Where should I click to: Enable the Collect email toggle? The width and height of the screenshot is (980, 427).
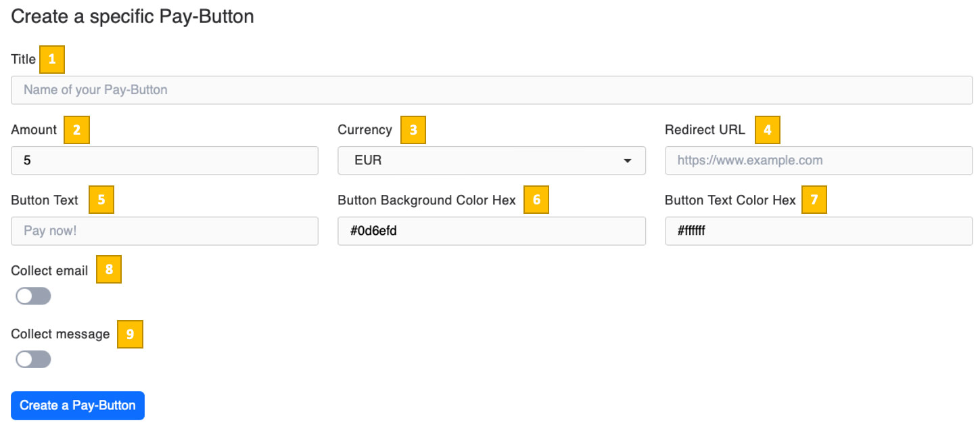(32, 296)
